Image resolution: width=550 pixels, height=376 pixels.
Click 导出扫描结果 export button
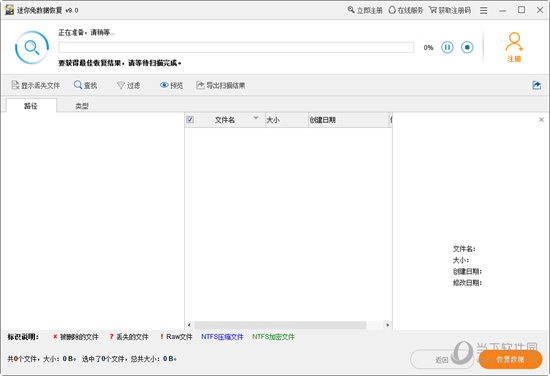pos(221,85)
